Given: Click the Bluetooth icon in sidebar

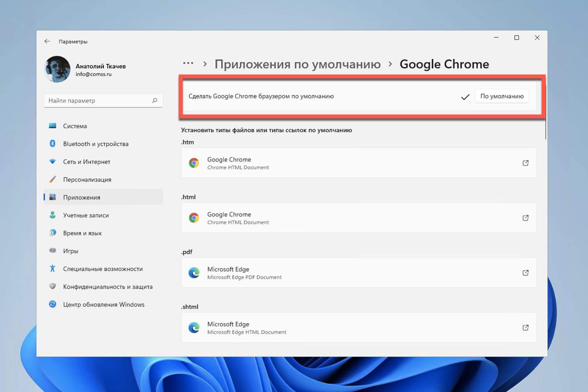Looking at the screenshot, I should pyautogui.click(x=53, y=143).
